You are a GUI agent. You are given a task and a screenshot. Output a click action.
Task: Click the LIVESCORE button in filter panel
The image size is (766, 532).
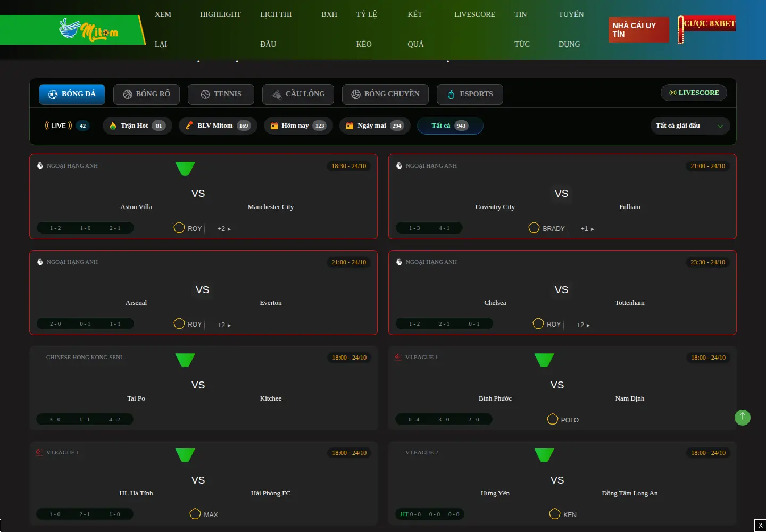pyautogui.click(x=694, y=93)
